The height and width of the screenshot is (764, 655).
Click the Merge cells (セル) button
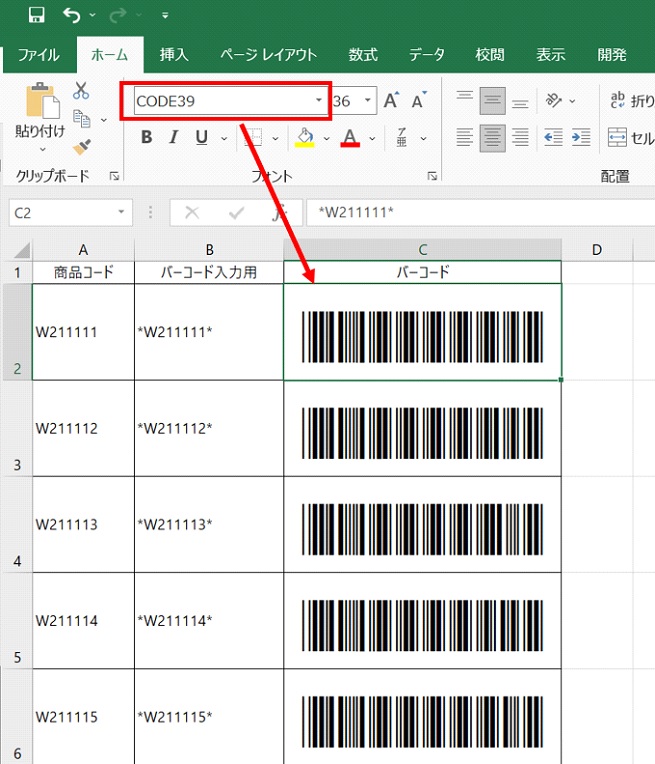631,138
